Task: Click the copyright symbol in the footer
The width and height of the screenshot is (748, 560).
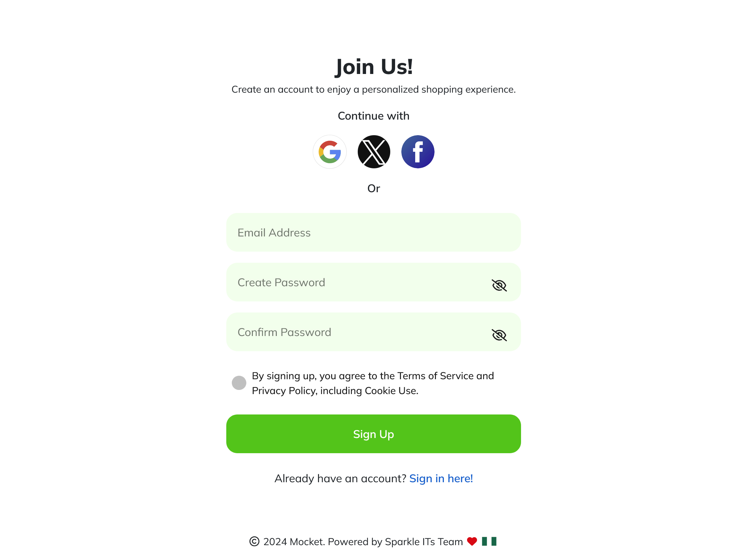Action: coord(254,542)
